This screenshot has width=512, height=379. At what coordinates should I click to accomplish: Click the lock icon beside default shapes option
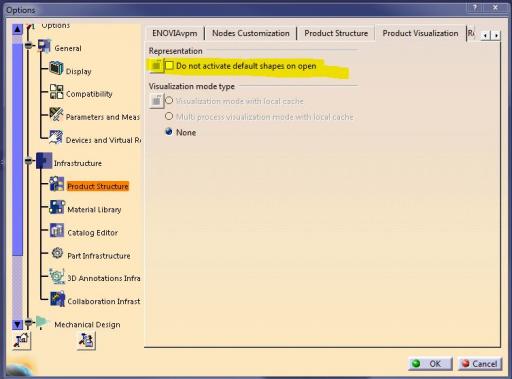tap(156, 66)
